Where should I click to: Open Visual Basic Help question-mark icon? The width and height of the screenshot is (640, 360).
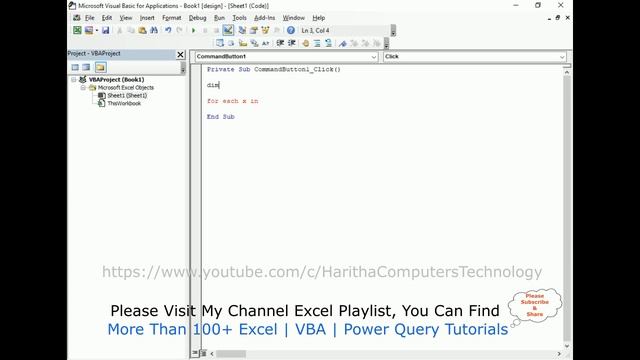click(291, 30)
